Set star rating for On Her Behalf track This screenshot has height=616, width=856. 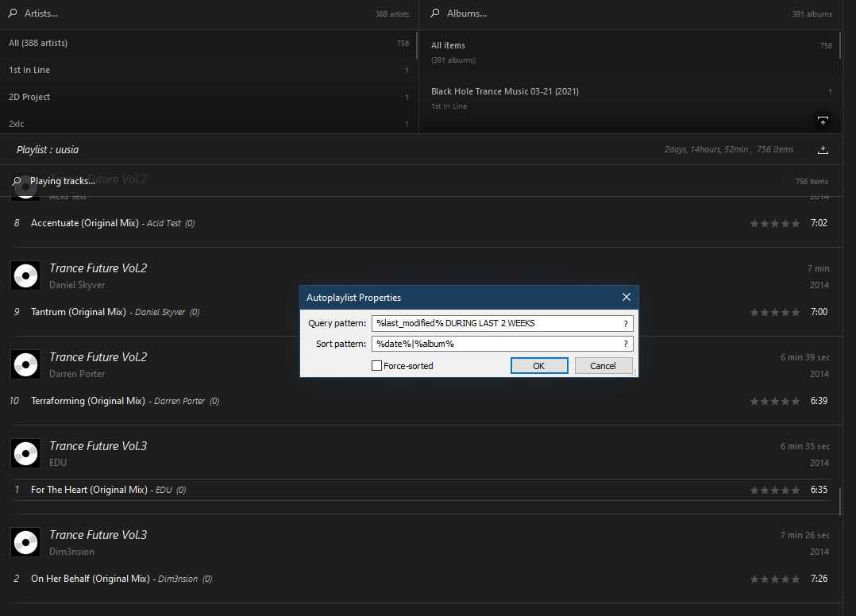click(775, 579)
